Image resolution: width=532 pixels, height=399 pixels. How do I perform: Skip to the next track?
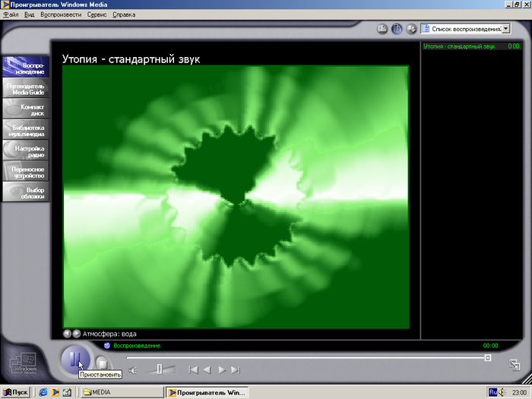click(x=236, y=370)
